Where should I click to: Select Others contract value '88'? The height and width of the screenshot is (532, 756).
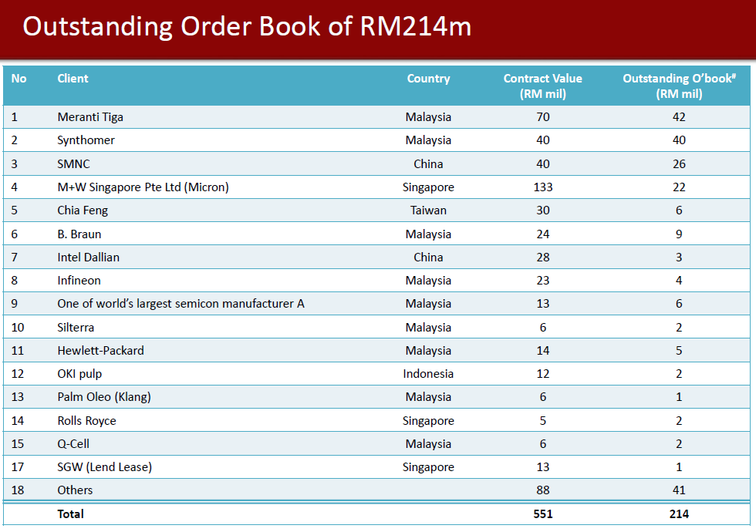tap(543, 490)
